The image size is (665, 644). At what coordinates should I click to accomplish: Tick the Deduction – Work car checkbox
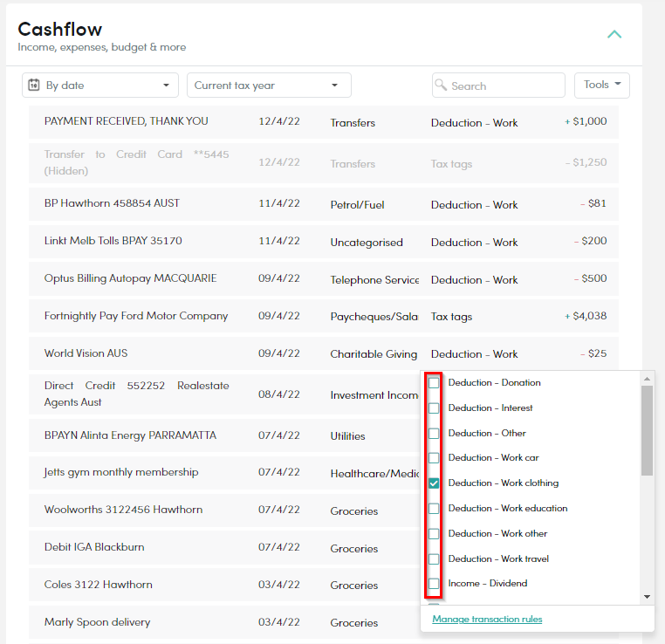434,458
